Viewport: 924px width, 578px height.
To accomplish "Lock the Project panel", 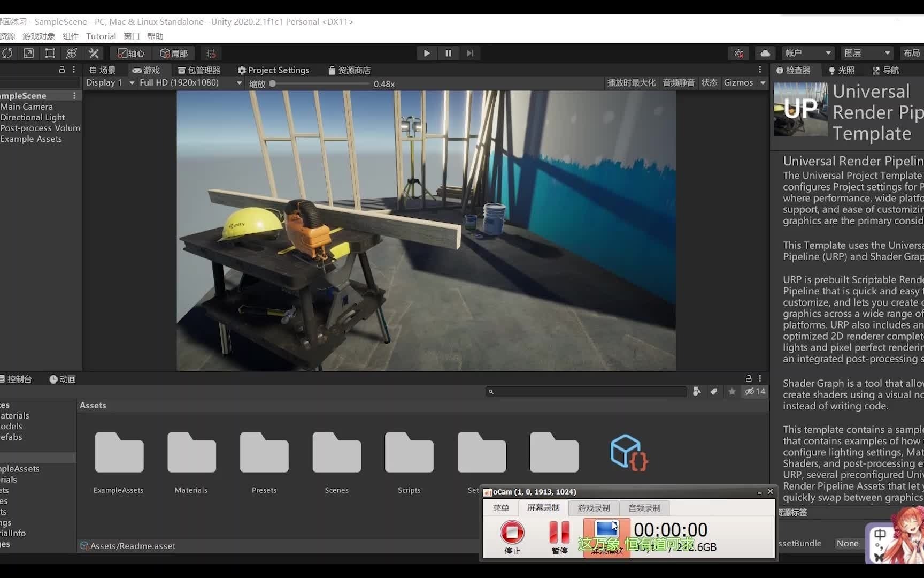I will pos(749,378).
